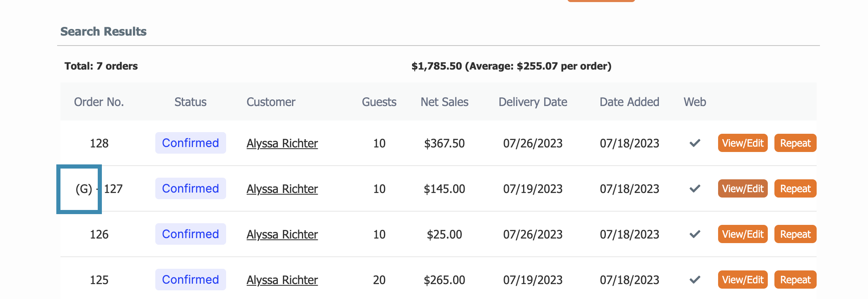Repeat order 125
868x299 pixels.
point(795,280)
